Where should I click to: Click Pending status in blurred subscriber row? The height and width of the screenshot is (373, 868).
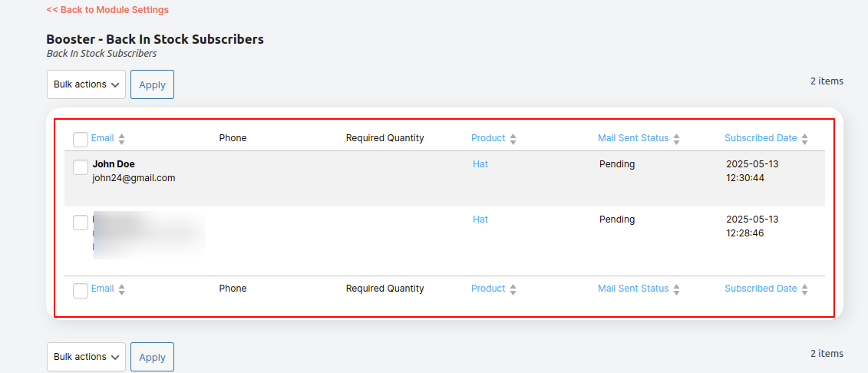tap(617, 220)
